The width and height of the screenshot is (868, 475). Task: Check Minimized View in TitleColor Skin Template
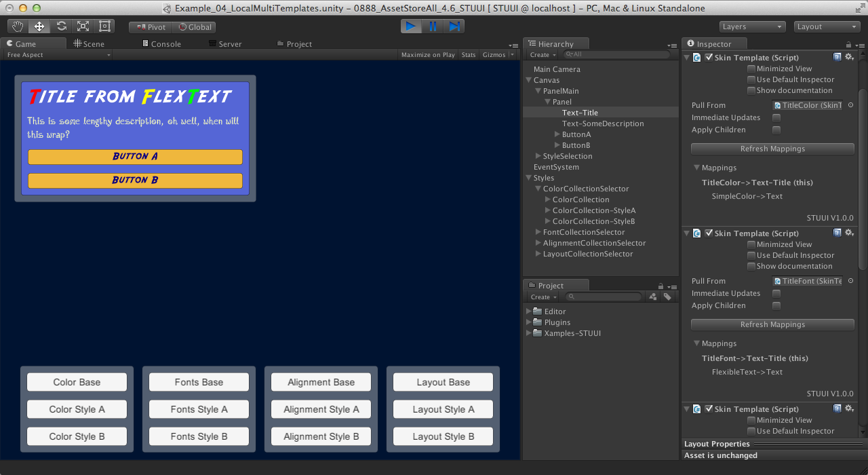tap(751, 69)
